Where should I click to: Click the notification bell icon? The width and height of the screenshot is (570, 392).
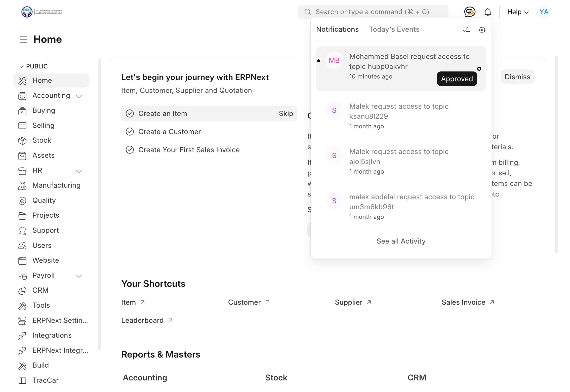coord(487,12)
